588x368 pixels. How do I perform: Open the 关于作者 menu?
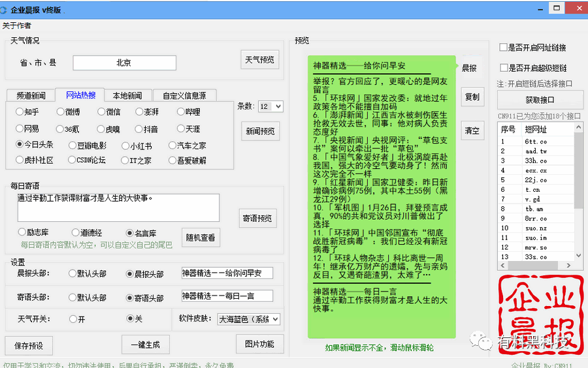pyautogui.click(x=16, y=25)
